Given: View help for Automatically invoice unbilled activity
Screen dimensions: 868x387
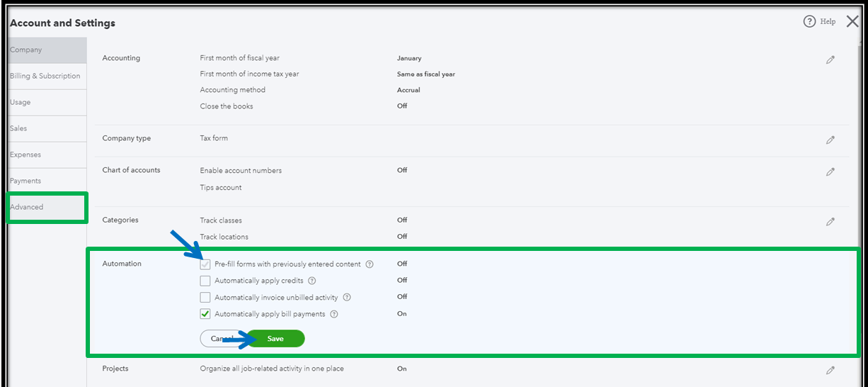Looking at the screenshot, I should click(347, 298).
